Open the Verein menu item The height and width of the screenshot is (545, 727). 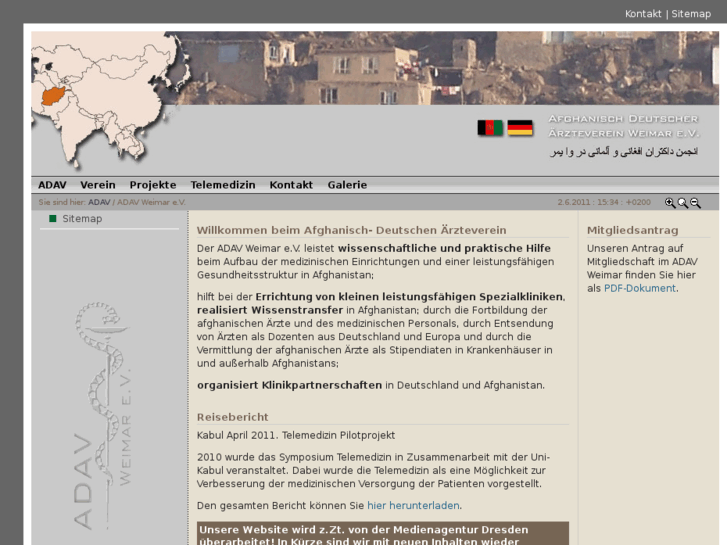[98, 185]
